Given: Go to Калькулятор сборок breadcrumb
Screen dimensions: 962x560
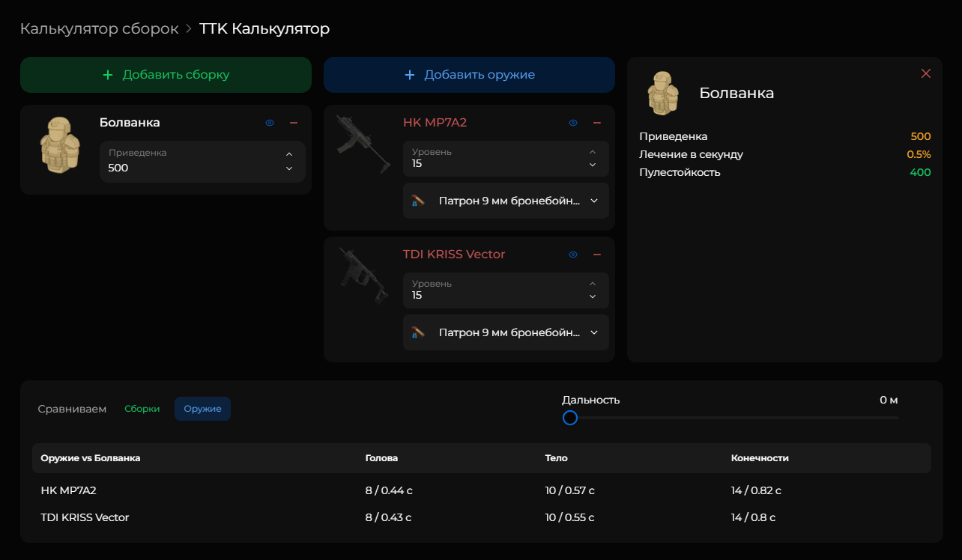Looking at the screenshot, I should click(100, 28).
